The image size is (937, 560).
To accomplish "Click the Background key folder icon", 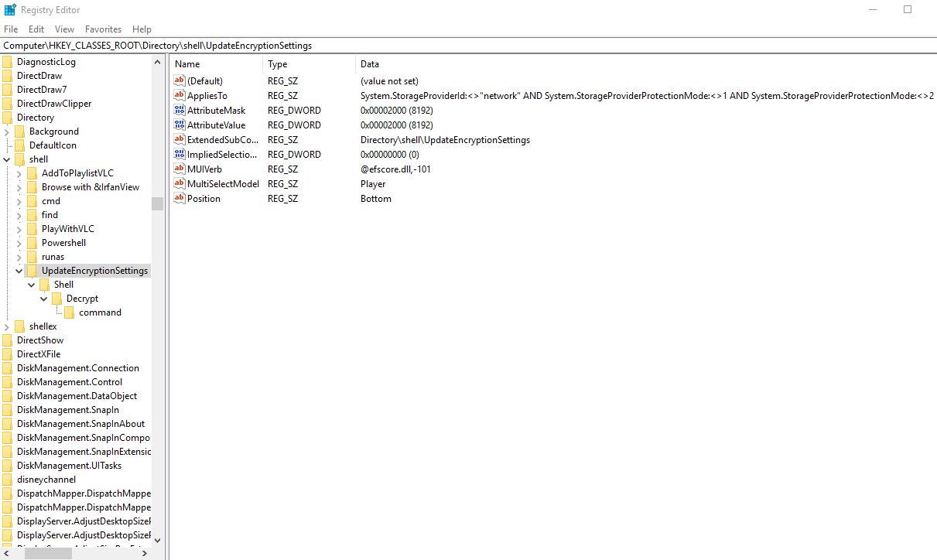I will pos(19,131).
